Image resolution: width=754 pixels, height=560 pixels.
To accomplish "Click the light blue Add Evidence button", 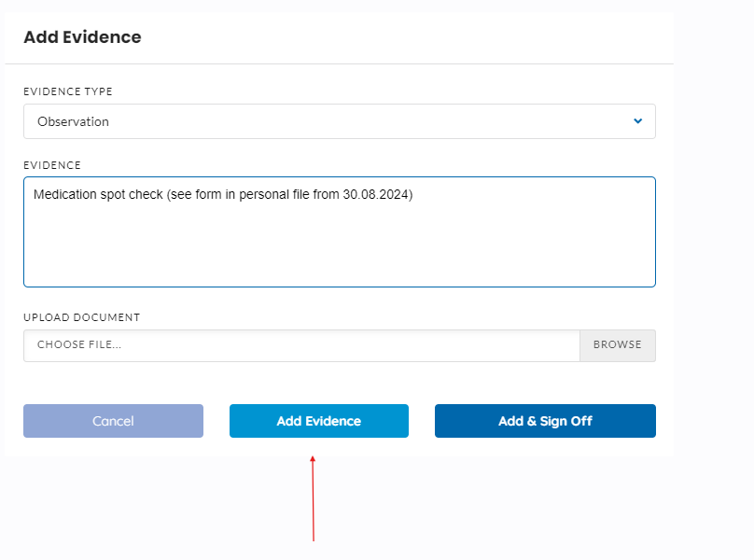I will click(319, 421).
